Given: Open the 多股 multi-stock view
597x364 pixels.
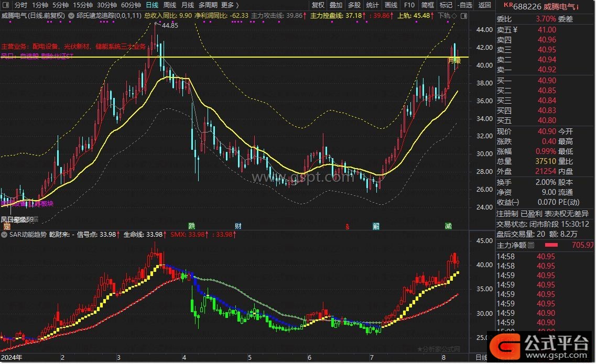Looking at the screenshot, I should tap(354, 5).
